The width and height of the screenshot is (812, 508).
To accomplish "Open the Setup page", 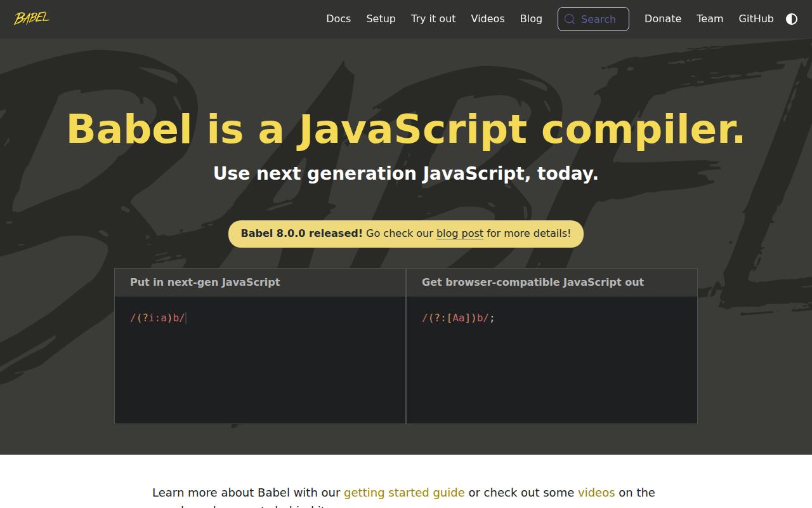I will click(381, 19).
